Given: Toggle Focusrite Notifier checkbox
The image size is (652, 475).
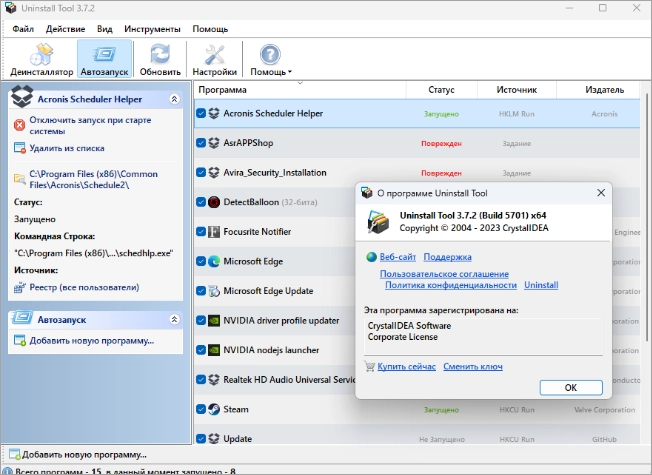Looking at the screenshot, I should tap(201, 232).
